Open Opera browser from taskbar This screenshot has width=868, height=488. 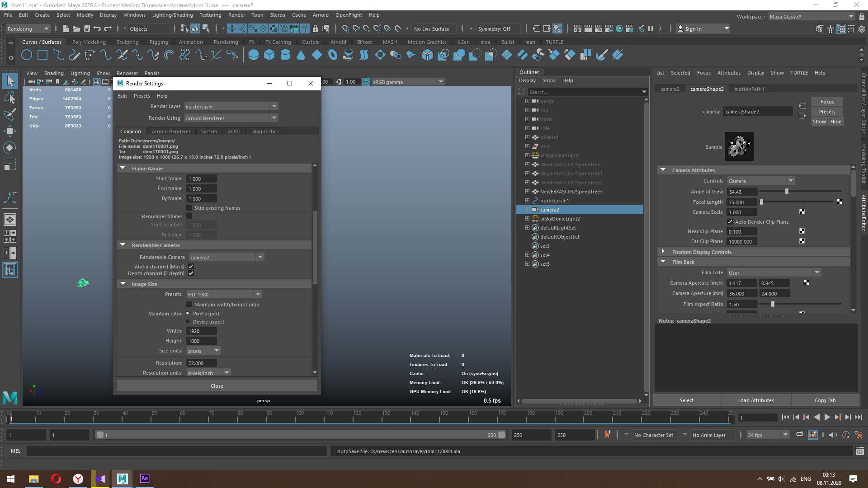point(56,479)
